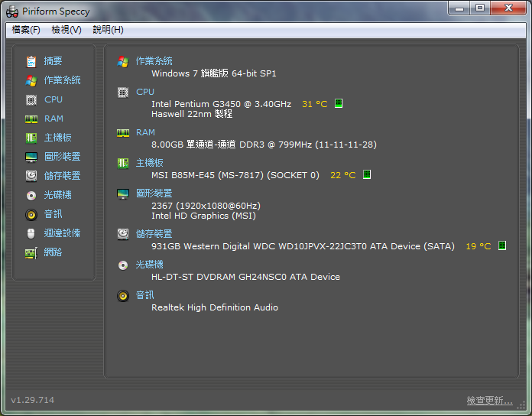The image size is (532, 416).
Task: Click the Speccy app icon in title bar
Action: pyautogui.click(x=12, y=11)
